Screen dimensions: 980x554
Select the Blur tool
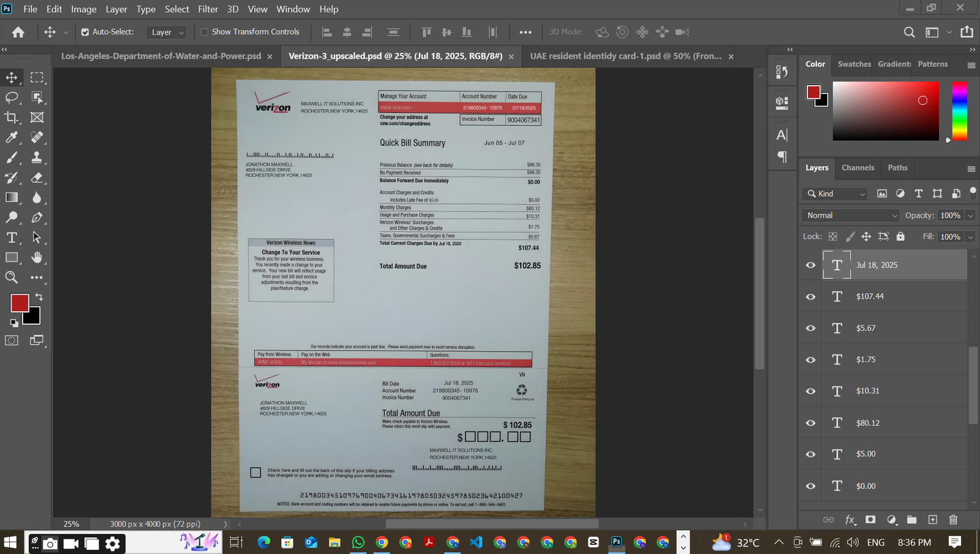click(37, 197)
